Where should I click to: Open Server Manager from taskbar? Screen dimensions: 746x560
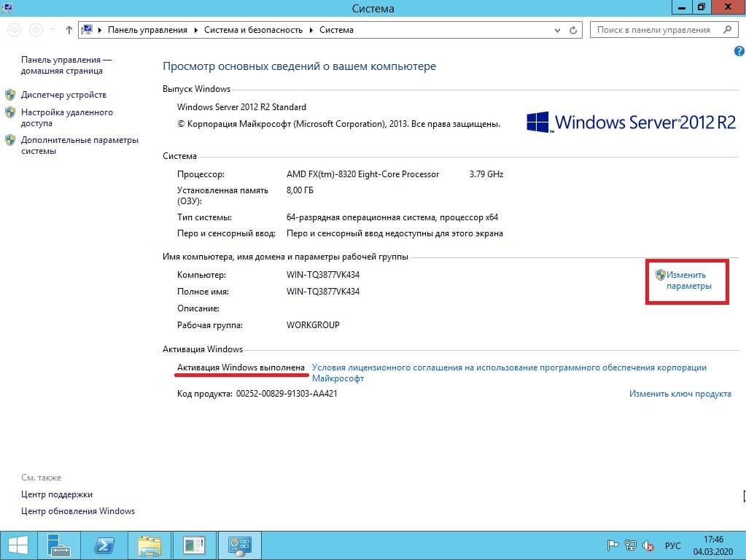[x=59, y=545]
